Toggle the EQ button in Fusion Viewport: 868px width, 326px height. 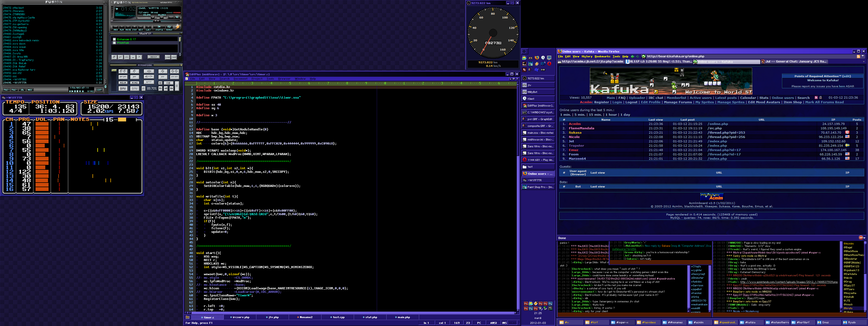[171, 17]
